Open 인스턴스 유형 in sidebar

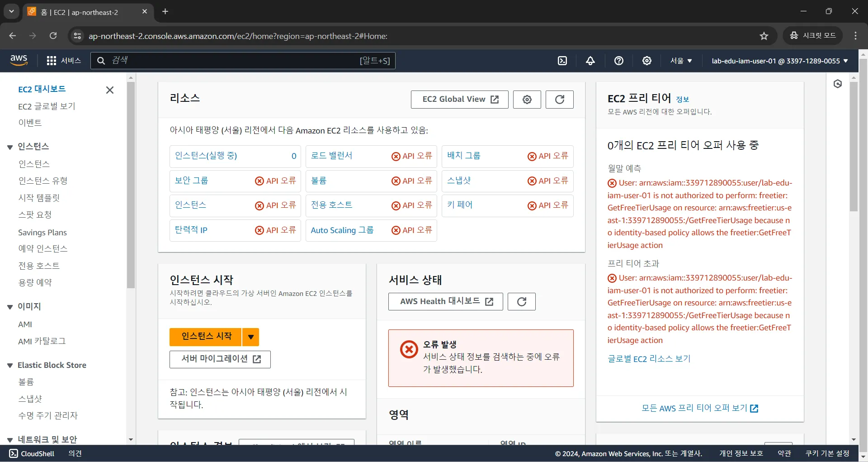[43, 181]
